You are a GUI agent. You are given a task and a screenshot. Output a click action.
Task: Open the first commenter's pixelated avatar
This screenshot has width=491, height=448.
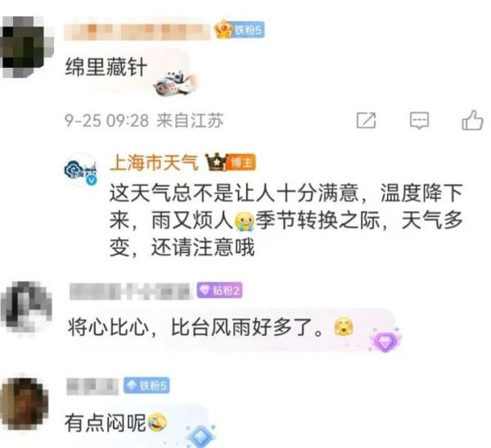[x=27, y=47]
